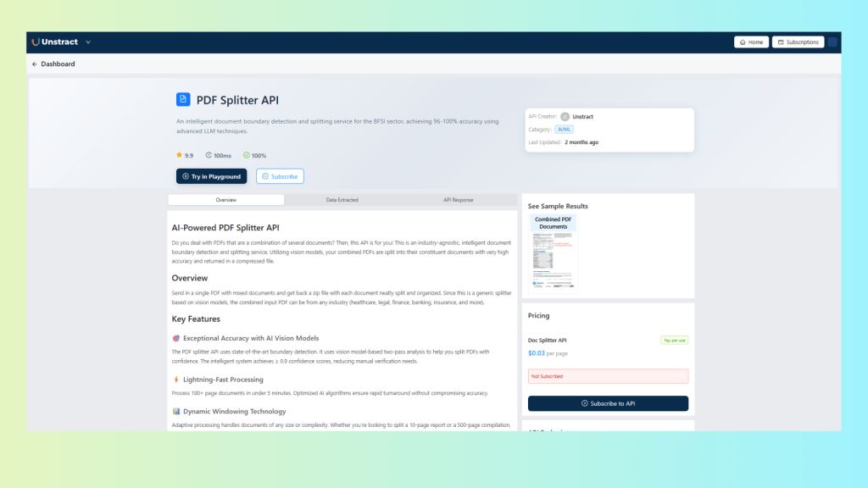Click the lightning bolt icon beside Lightning-Fast Processing

click(175, 380)
